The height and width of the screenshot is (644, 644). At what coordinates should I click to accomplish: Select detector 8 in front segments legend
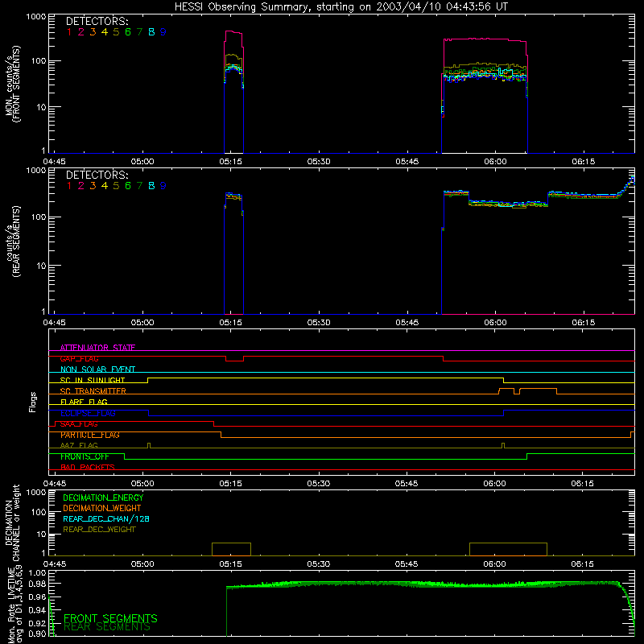point(151,32)
